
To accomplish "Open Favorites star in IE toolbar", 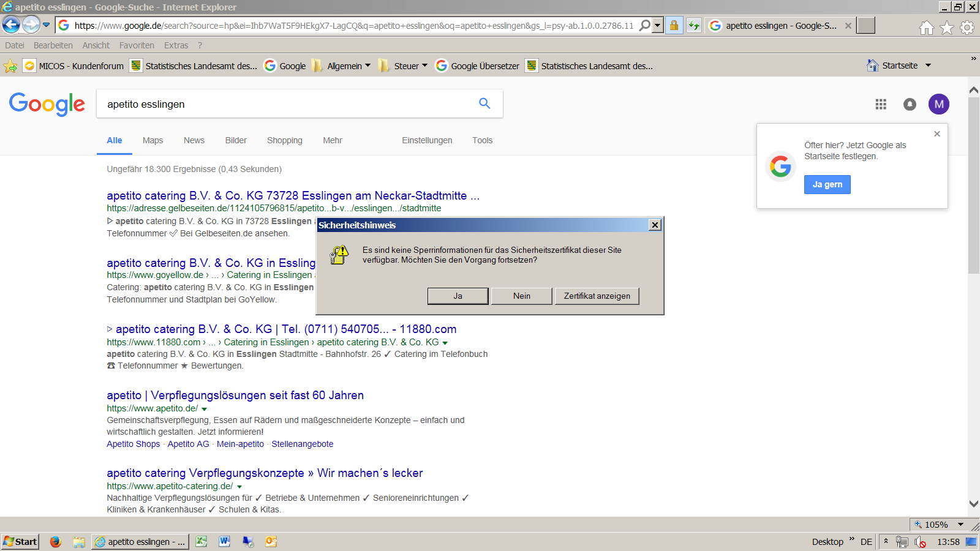I will click(x=947, y=28).
